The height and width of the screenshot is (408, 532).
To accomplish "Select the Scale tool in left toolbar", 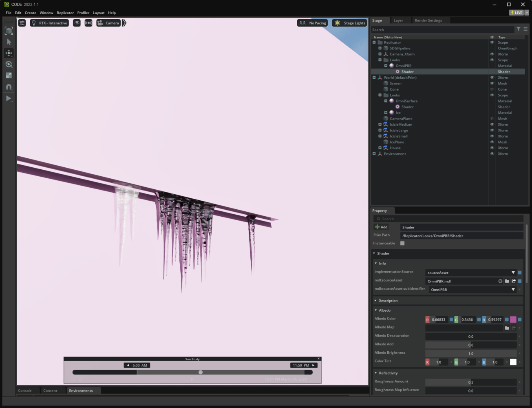I will tap(9, 75).
